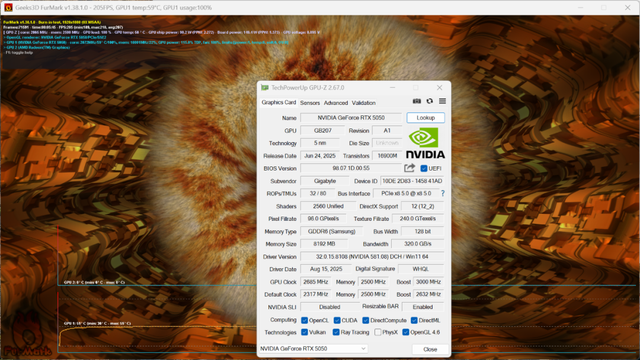Click the ROPs/TMUs field showing 32 / 80
The image size is (640, 360).
[318, 193]
